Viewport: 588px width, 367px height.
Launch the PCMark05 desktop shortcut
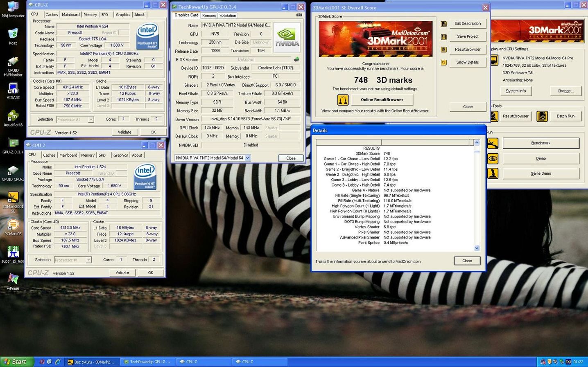pyautogui.click(x=13, y=227)
